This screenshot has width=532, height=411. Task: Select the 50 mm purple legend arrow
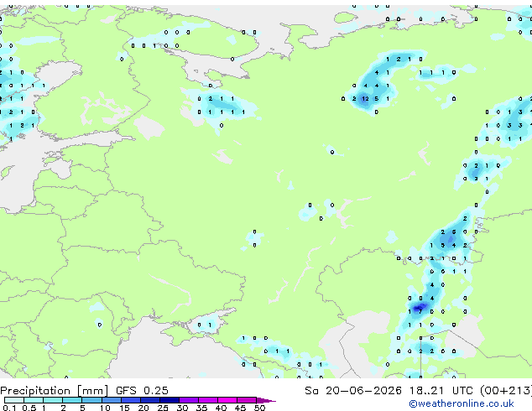[x=266, y=400]
